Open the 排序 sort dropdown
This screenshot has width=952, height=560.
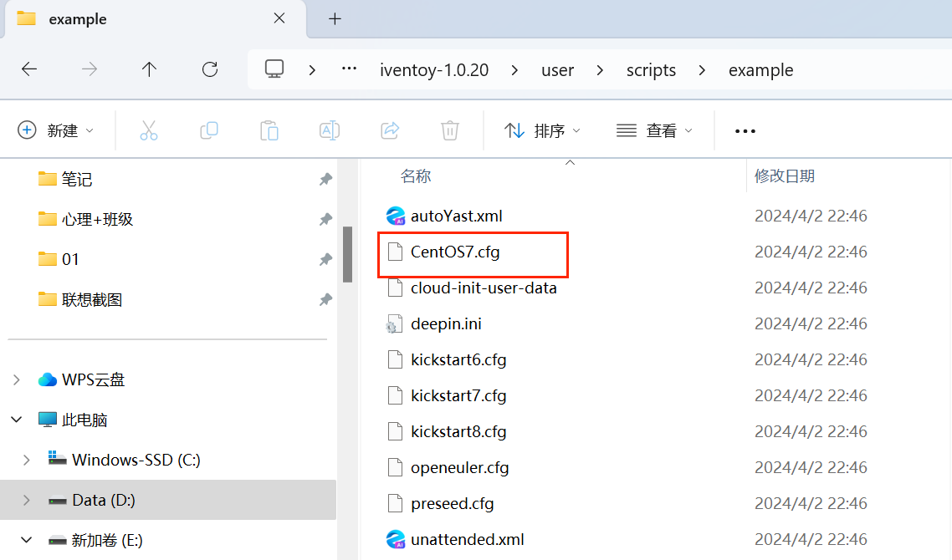[x=542, y=130]
